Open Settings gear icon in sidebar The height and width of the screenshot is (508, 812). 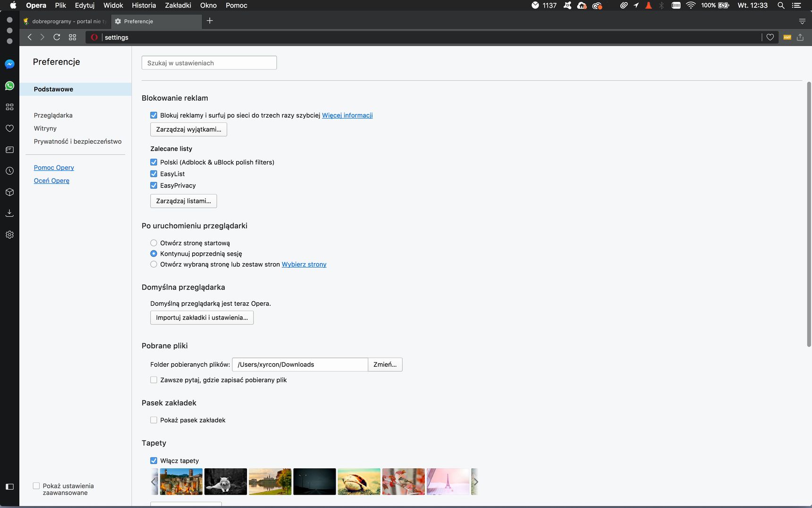pos(9,234)
